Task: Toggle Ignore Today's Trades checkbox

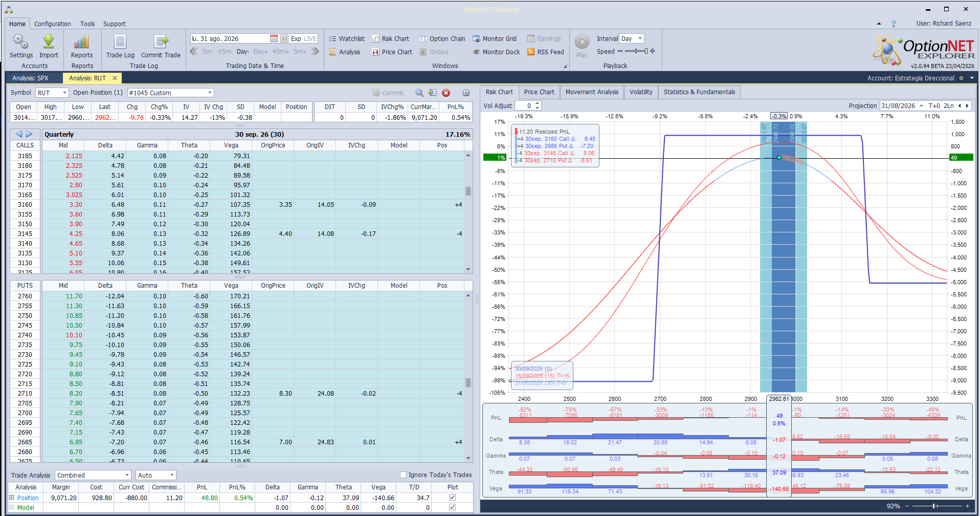Action: coord(403,475)
